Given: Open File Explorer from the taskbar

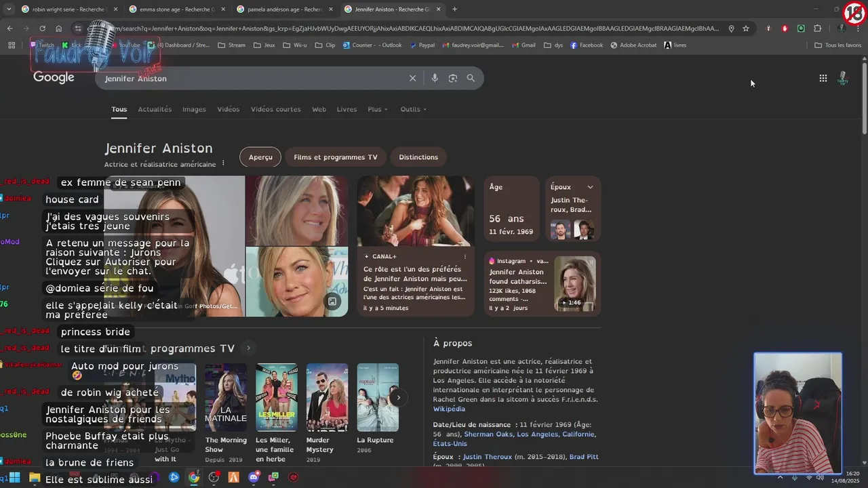Looking at the screenshot, I should (35, 477).
